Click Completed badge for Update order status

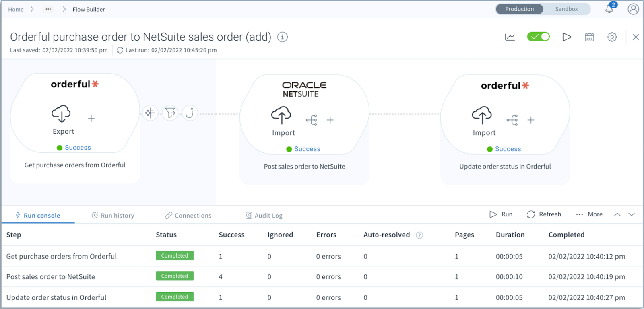pyautogui.click(x=175, y=297)
